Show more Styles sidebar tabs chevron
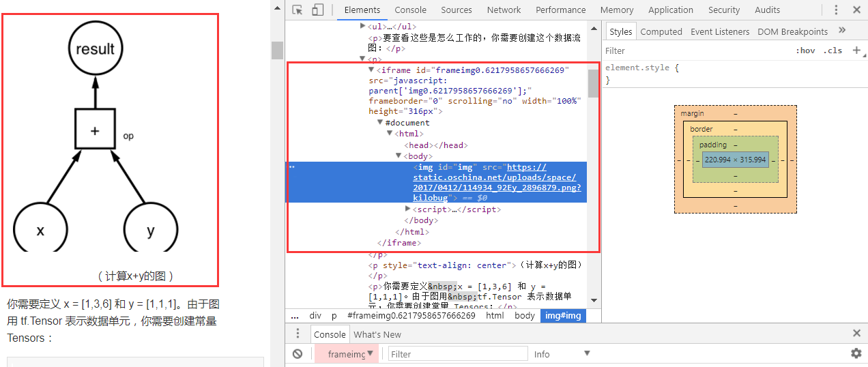 coord(842,31)
